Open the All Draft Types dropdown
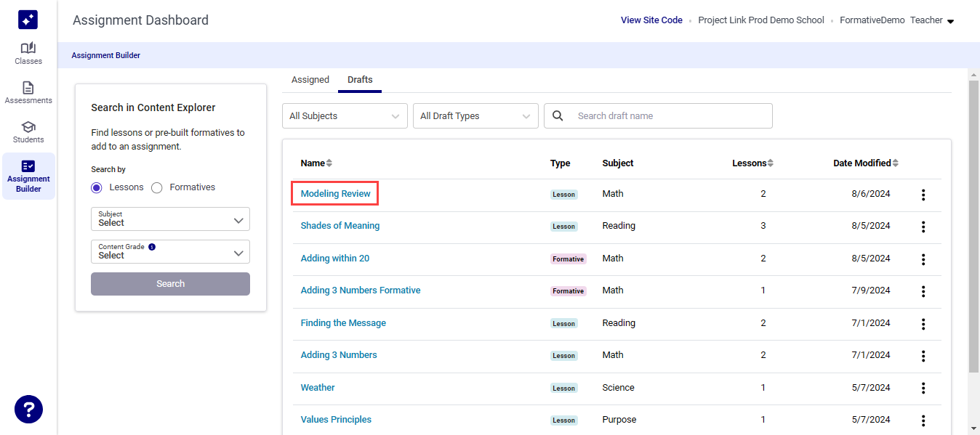This screenshot has width=980, height=435. pos(475,115)
